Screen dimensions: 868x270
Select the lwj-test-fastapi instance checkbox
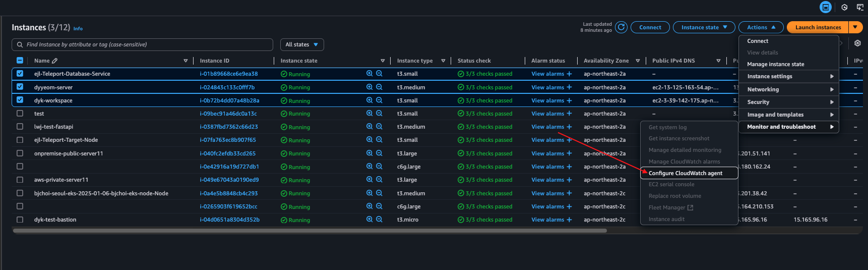(x=20, y=127)
